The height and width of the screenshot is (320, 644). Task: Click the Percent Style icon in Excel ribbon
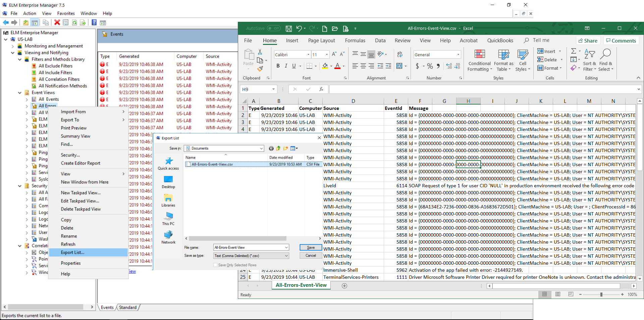coord(430,66)
